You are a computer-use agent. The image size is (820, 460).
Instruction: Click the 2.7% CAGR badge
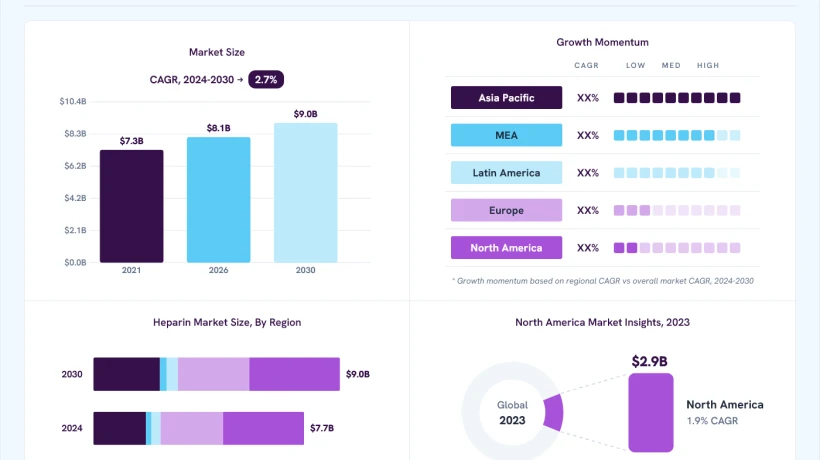(x=266, y=79)
